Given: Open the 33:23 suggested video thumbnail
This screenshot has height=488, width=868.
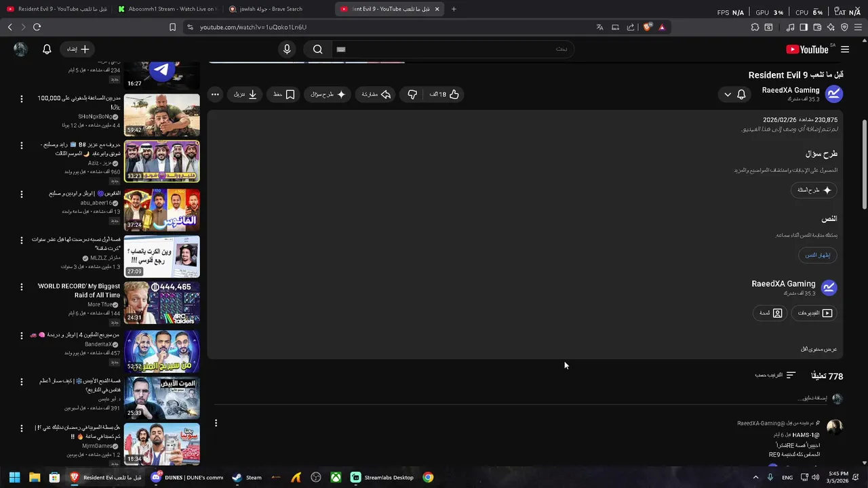Looking at the screenshot, I should coord(161,162).
